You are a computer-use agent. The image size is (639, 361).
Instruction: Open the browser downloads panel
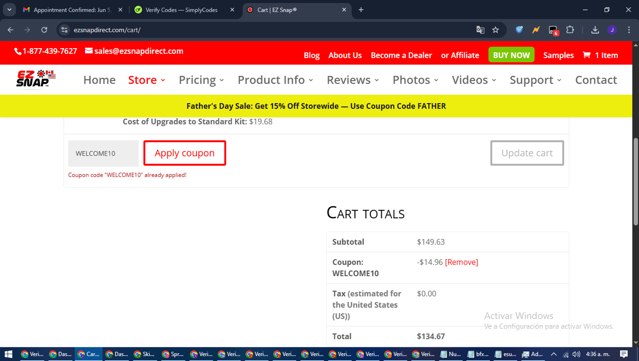pyautogui.click(x=595, y=30)
